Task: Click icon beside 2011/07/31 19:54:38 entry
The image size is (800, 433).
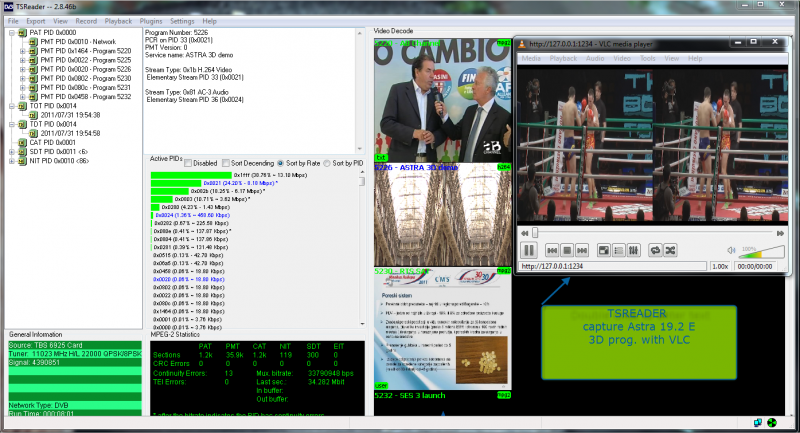Action: (33, 115)
